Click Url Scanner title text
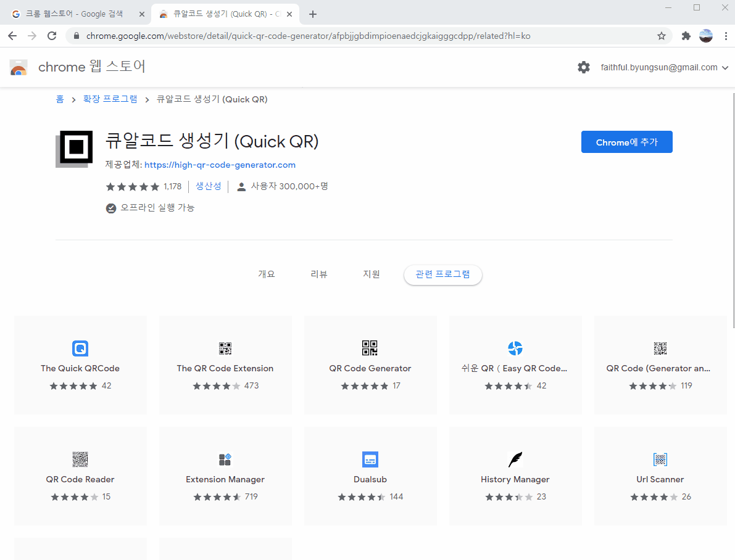The width and height of the screenshot is (735, 560). (x=660, y=479)
